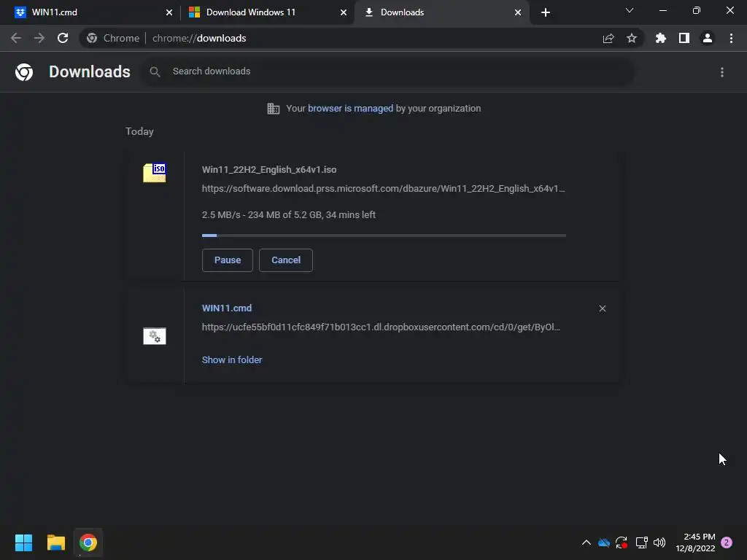Click the Chrome taskbar icon

(88, 542)
